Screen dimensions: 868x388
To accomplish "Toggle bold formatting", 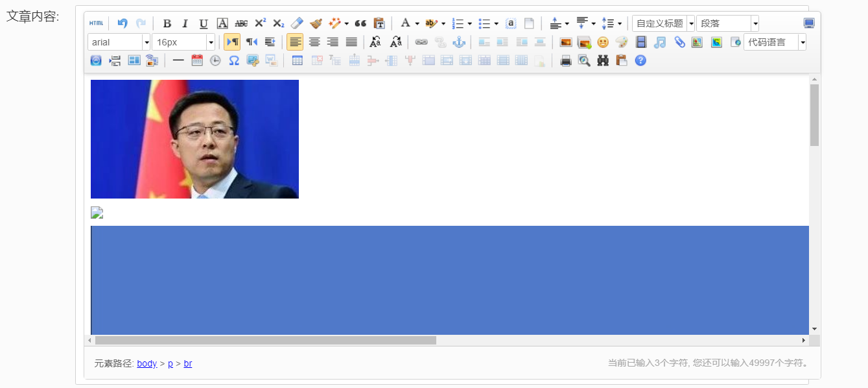I will [x=167, y=23].
